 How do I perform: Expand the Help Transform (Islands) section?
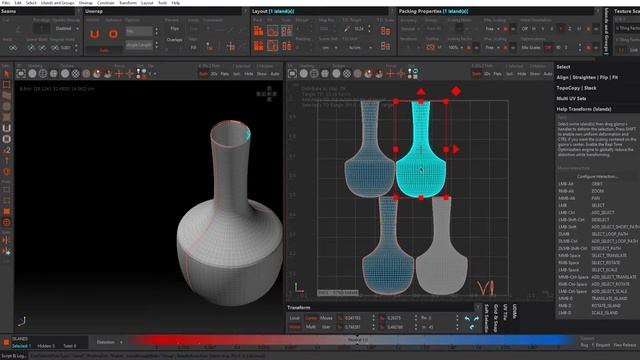pyautogui.click(x=584, y=109)
